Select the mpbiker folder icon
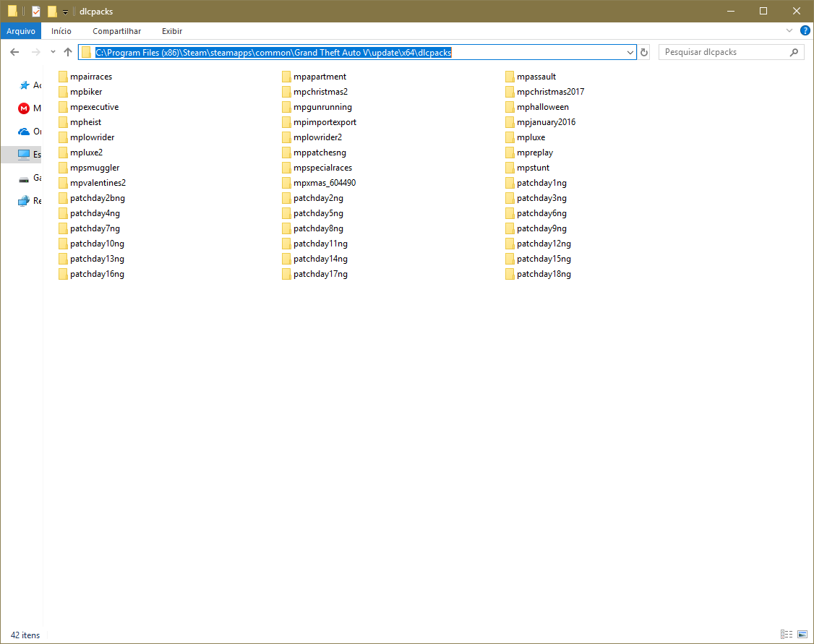This screenshot has height=644, width=814. pos(63,92)
